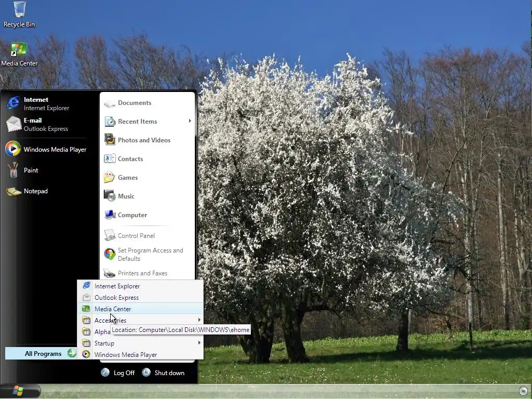This screenshot has height=399, width=532.
Task: Choose Internet Explorer label in All Programs
Action: [117, 286]
